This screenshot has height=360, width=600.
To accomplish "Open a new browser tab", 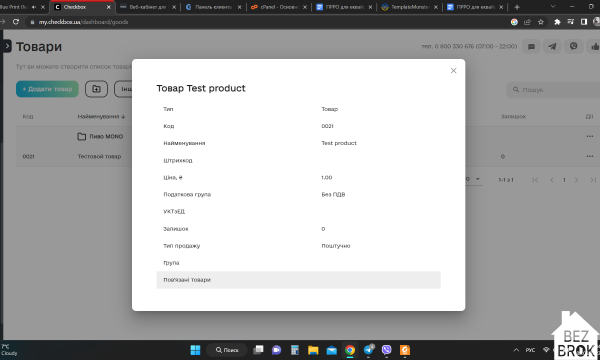I will (517, 7).
